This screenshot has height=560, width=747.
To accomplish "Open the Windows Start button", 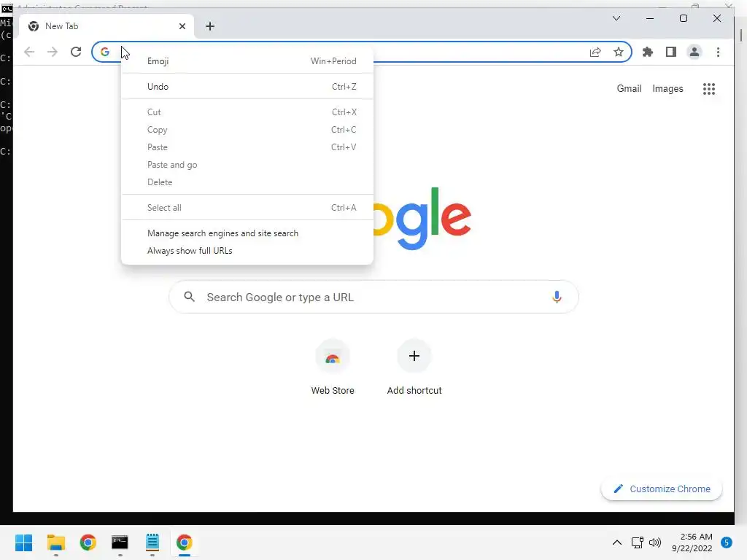I will [x=24, y=542].
